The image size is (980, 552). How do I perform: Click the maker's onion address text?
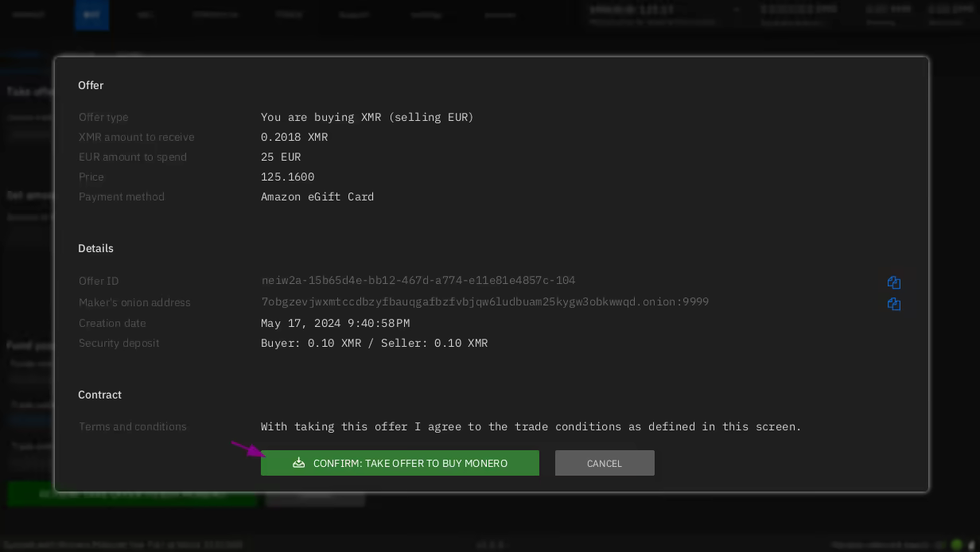tap(484, 302)
